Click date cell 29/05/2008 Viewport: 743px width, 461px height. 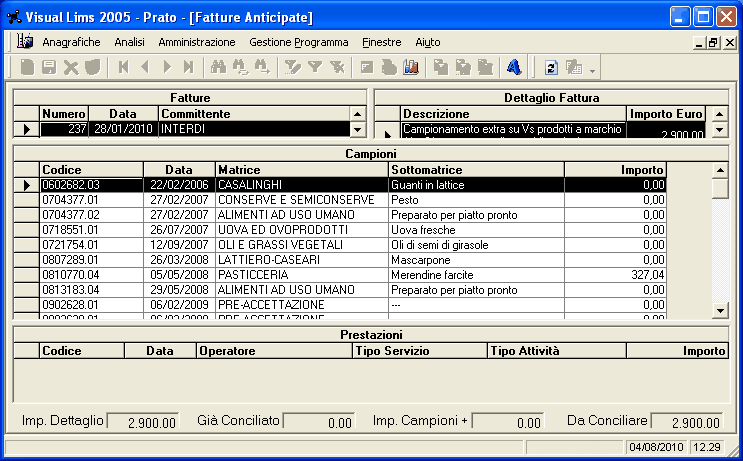point(179,289)
